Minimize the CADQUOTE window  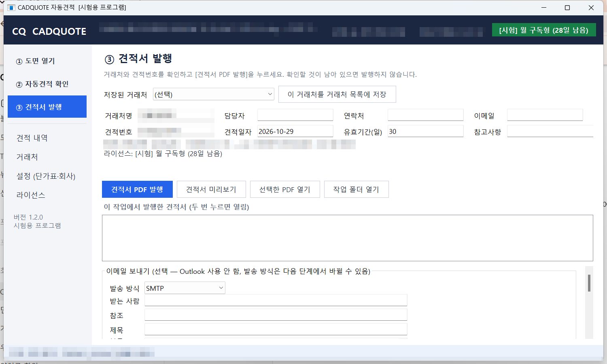click(544, 8)
